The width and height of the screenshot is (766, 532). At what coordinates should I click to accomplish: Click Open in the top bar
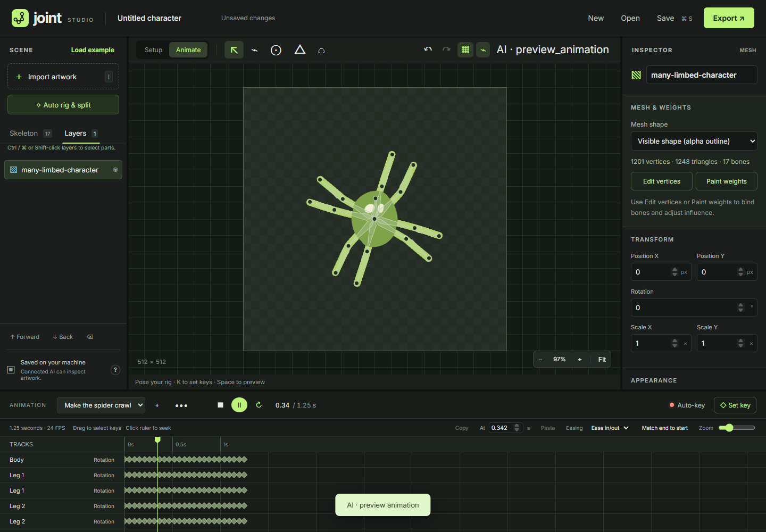(x=630, y=18)
